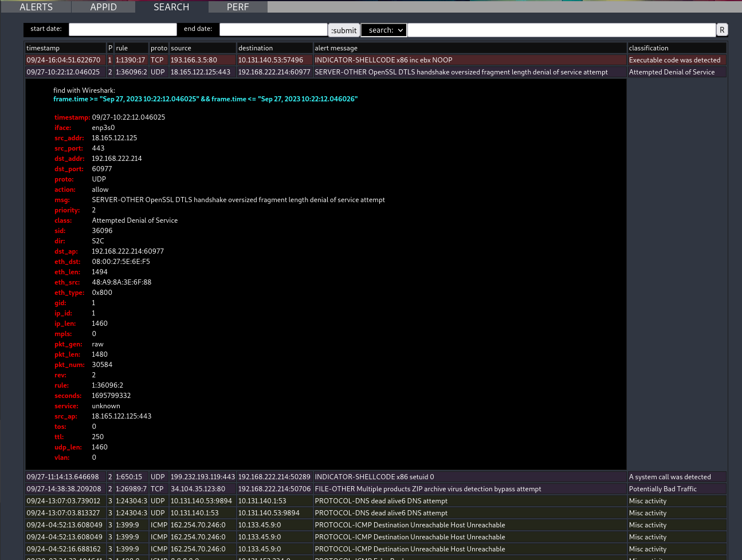Click the end date input field
The image size is (742, 560).
(273, 29)
